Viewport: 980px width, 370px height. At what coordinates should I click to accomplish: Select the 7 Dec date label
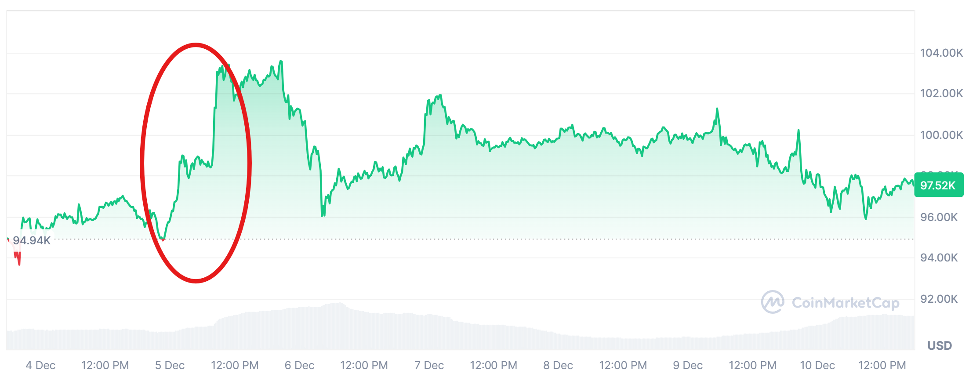[429, 365]
